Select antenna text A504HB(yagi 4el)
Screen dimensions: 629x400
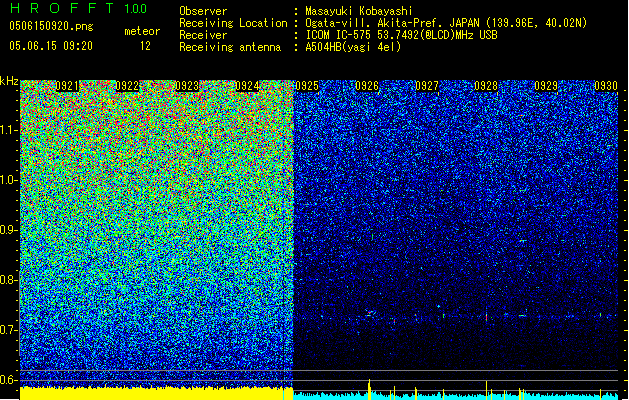click(353, 47)
